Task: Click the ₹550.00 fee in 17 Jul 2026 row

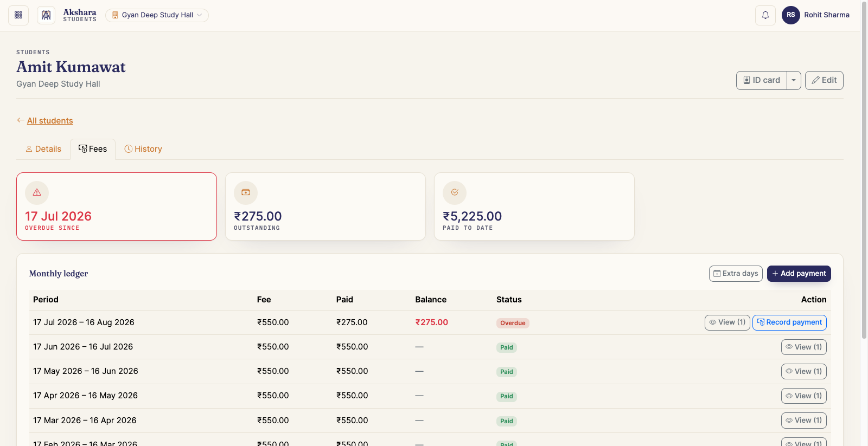Action: pyautogui.click(x=273, y=322)
